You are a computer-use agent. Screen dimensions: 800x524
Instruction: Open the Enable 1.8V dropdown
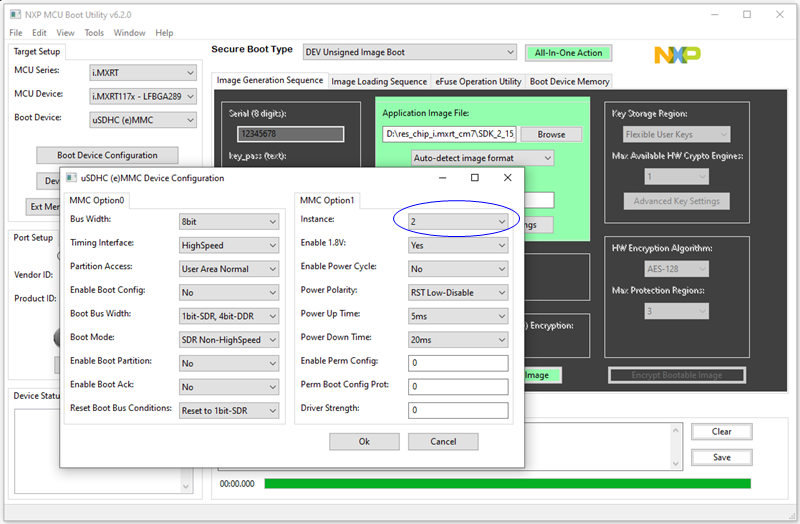coord(458,245)
